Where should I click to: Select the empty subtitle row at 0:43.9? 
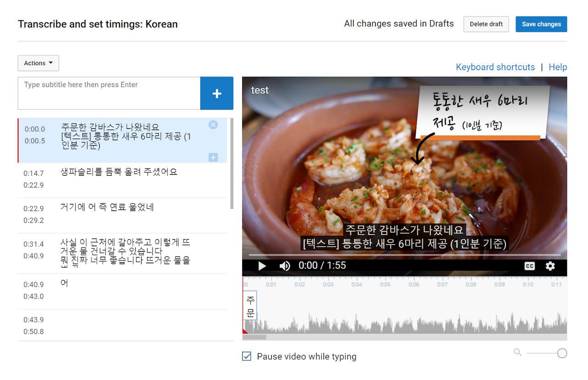(122, 325)
